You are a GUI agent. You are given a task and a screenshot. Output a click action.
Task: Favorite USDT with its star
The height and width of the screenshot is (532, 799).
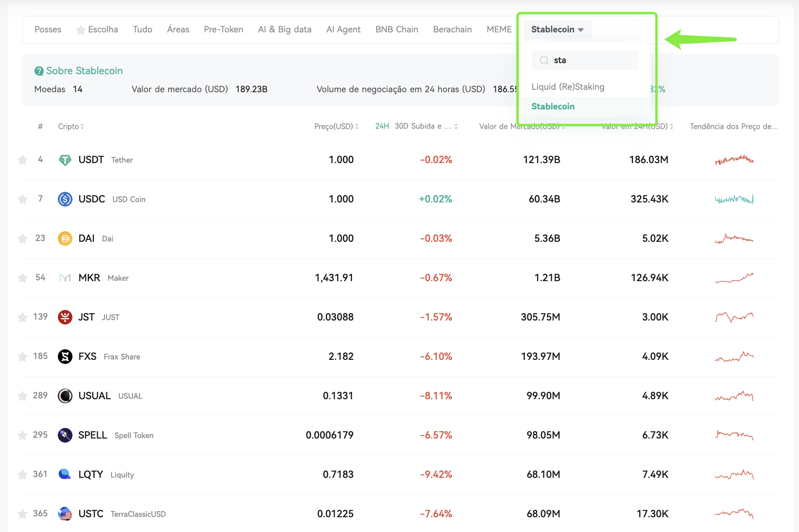point(23,160)
